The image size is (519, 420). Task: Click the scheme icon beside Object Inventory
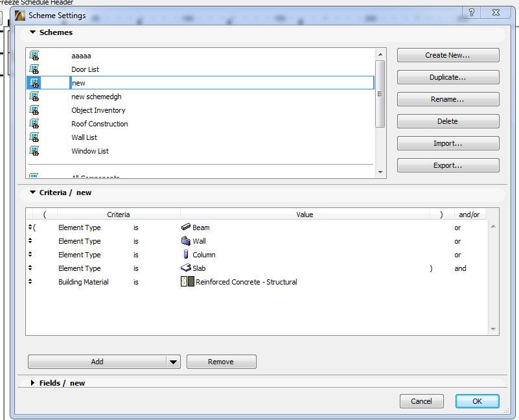click(34, 110)
